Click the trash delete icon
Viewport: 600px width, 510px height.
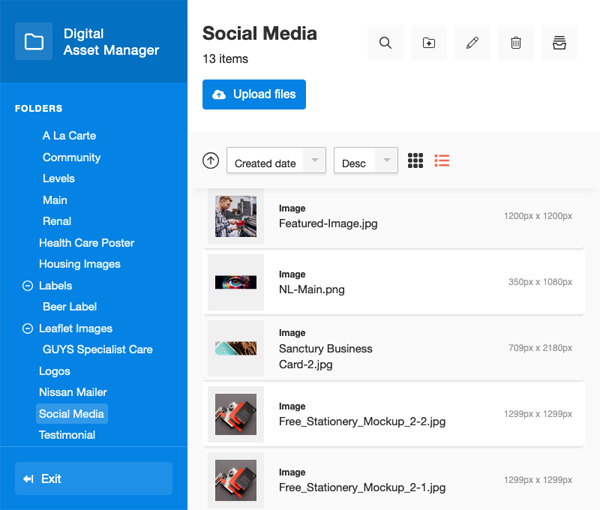tap(516, 43)
